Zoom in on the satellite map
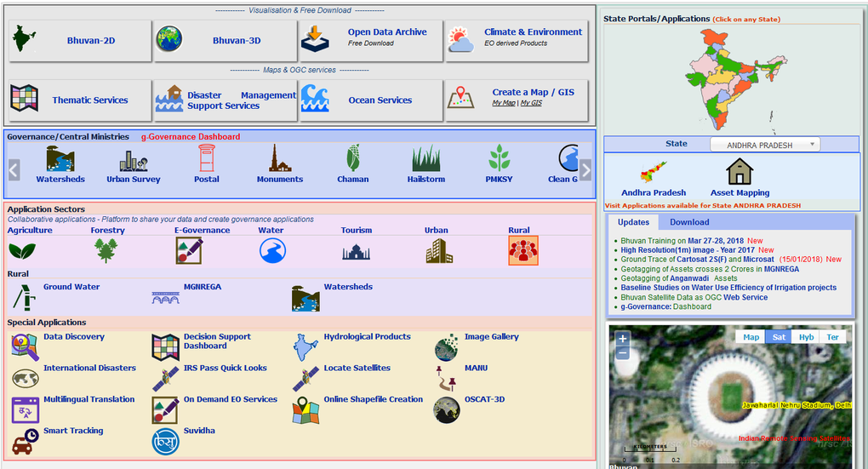This screenshot has height=469, width=868. click(x=623, y=339)
